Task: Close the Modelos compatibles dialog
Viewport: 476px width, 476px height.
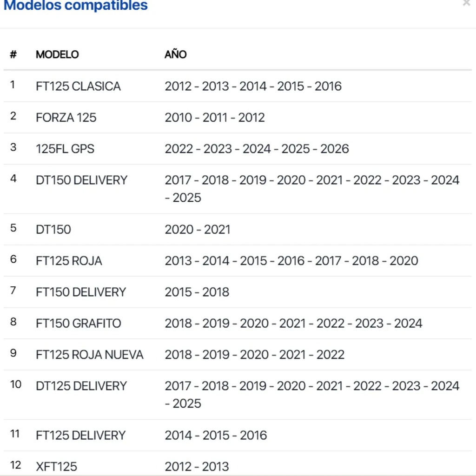Action: point(466,3)
